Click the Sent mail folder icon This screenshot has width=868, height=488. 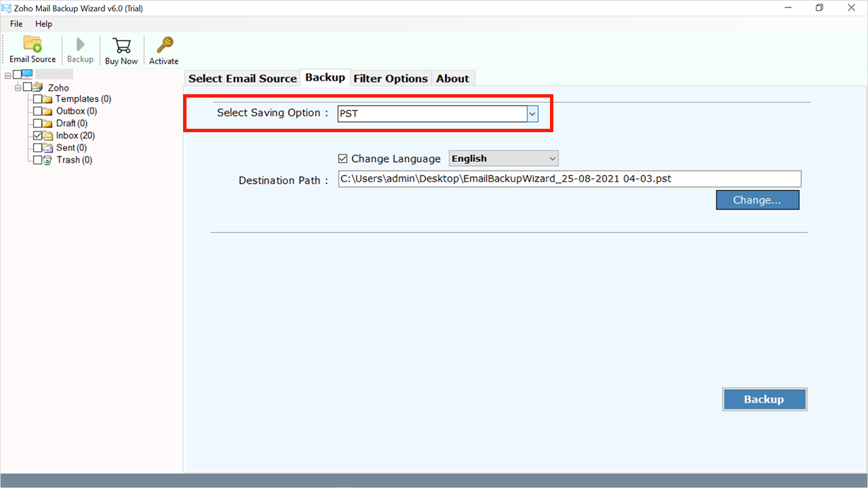click(48, 148)
